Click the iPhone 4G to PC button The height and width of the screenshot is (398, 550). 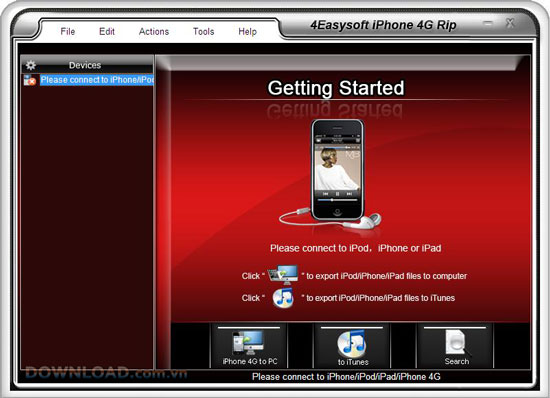point(249,346)
